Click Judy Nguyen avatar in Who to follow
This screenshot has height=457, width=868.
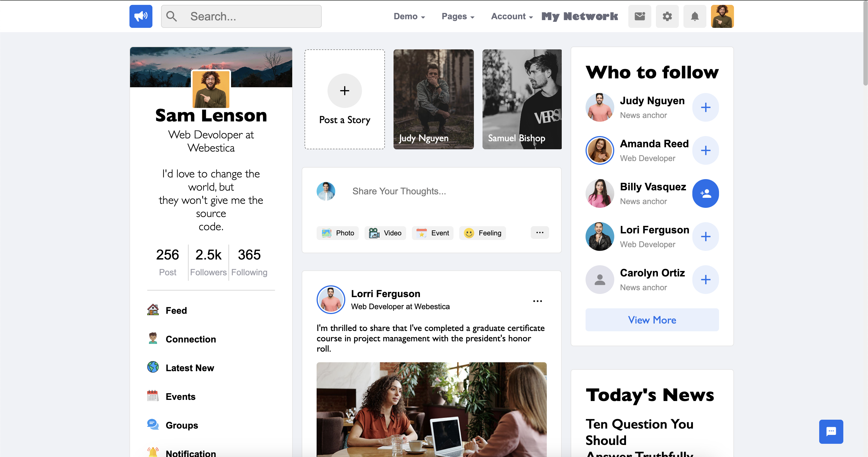(600, 108)
